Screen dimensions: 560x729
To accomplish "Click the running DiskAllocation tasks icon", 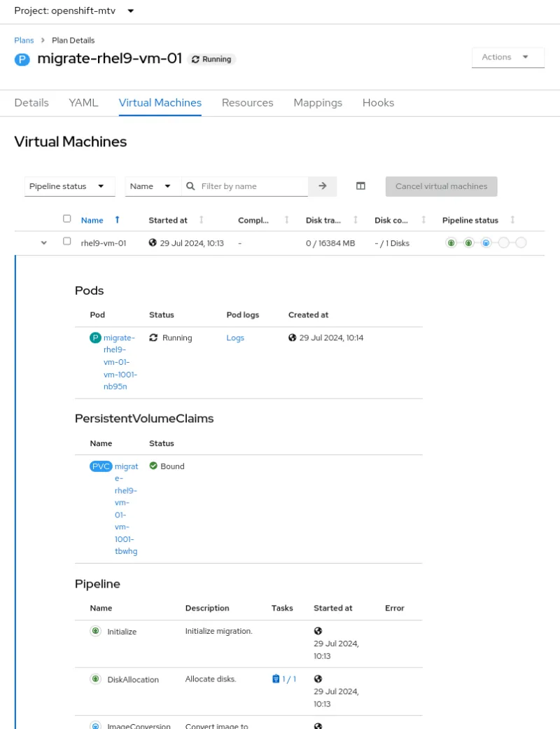I will point(275,679).
